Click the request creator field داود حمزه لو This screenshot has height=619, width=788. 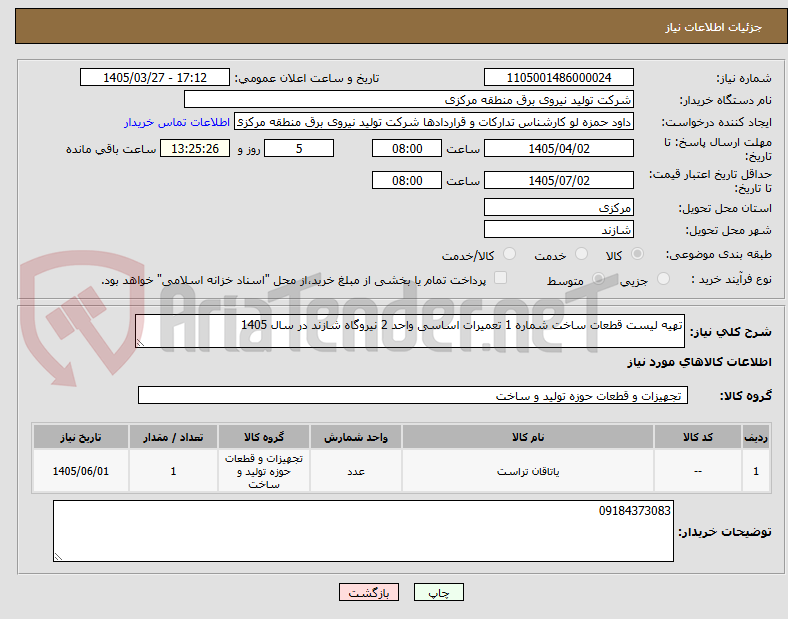pos(434,122)
